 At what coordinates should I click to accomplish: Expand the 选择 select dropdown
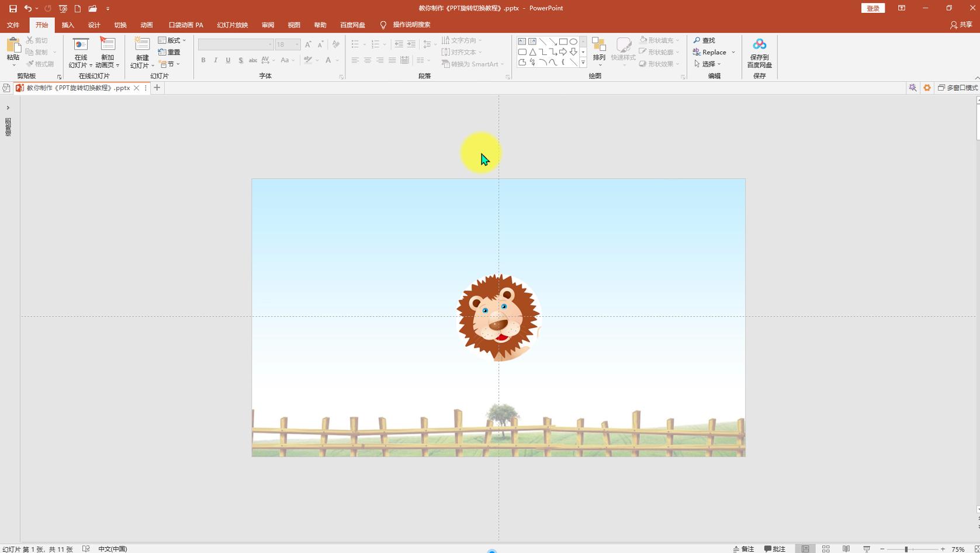(x=708, y=64)
